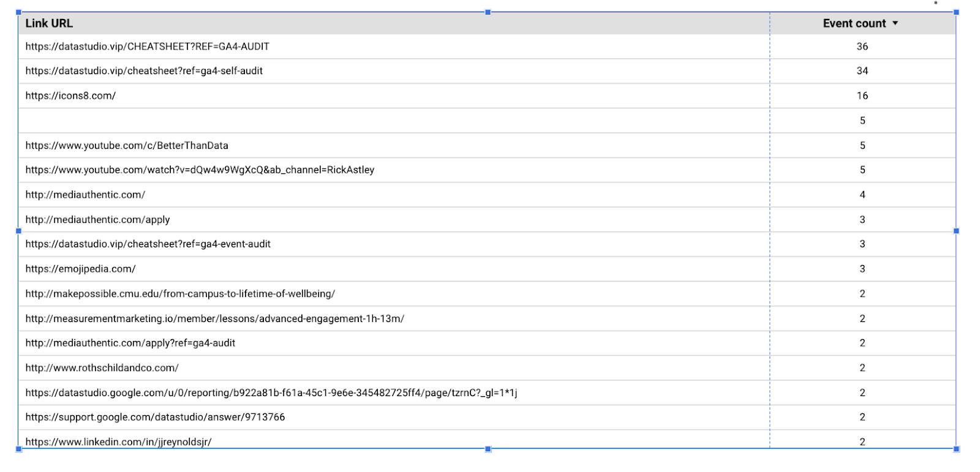Select the emojipedia.com URL cell
This screenshot has height=472, width=980.
click(80, 269)
